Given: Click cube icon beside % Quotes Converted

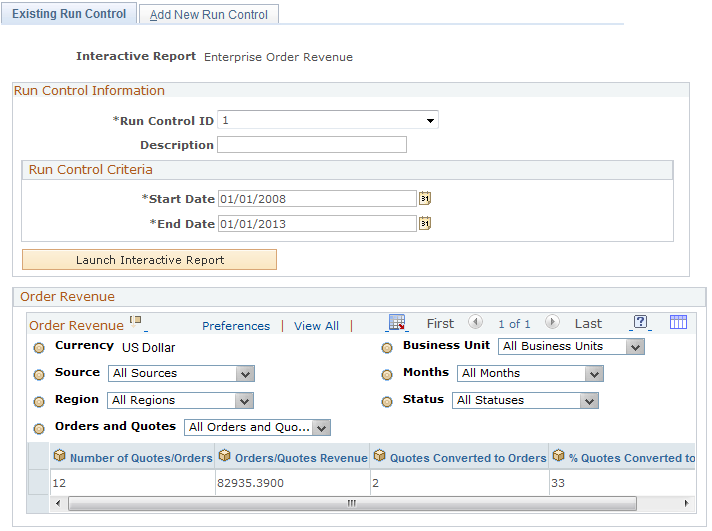Looking at the screenshot, I should [x=559, y=456].
